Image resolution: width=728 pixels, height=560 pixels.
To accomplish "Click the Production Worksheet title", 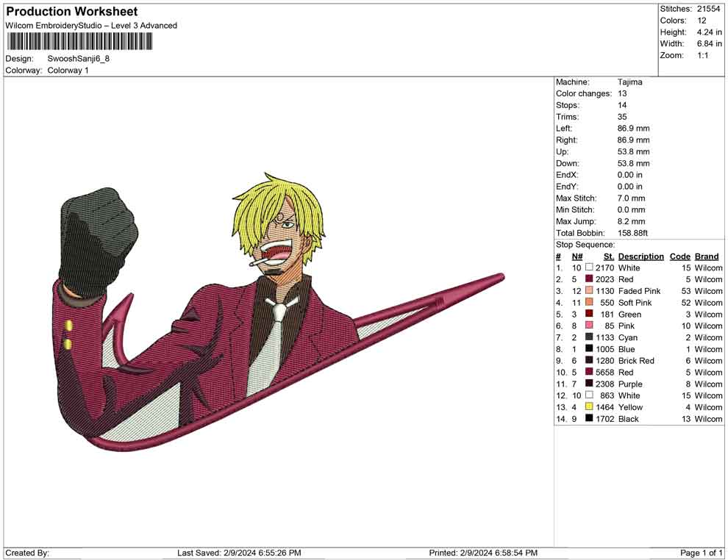I will click(72, 12).
